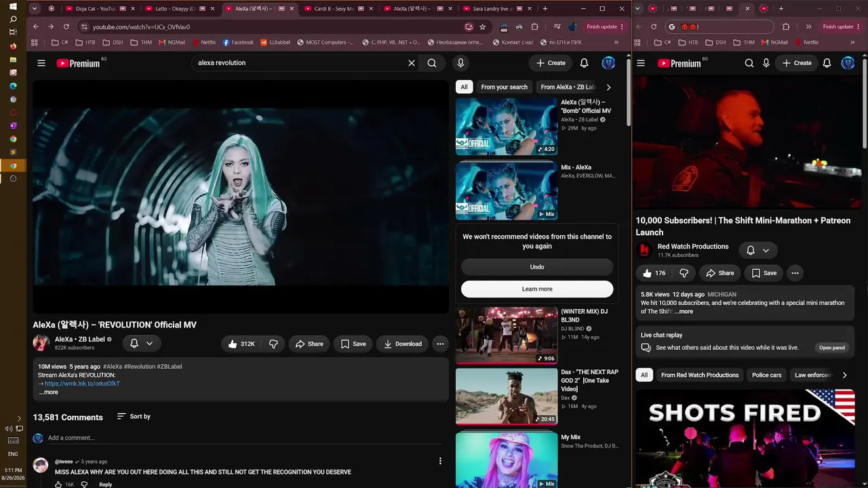Switch to the Cardi B - Sexy tab
This screenshot has height=488, width=868.
[x=339, y=9]
